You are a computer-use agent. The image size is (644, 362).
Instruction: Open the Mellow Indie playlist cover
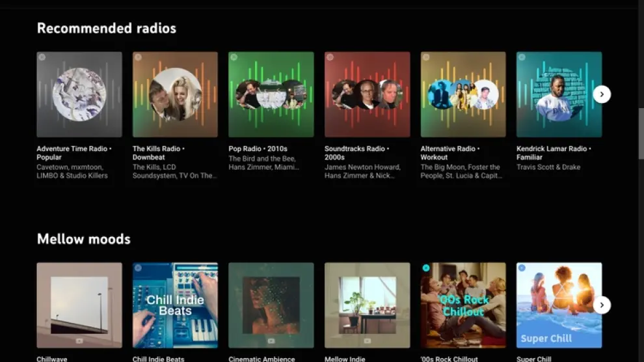367,305
